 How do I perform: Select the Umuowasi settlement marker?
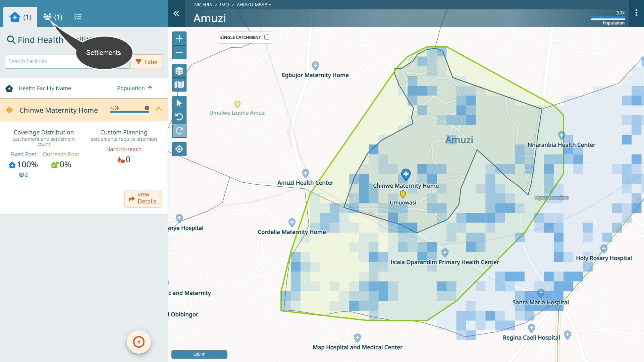click(403, 194)
